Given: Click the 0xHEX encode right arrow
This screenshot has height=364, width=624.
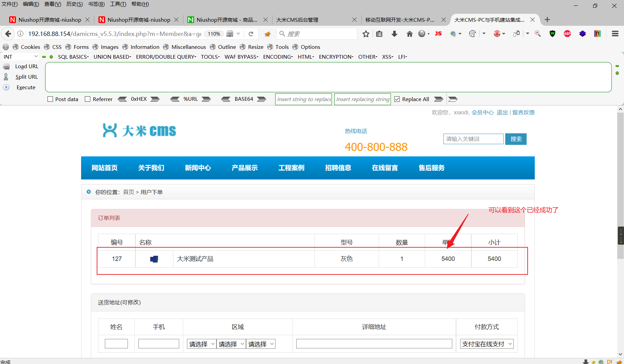Looking at the screenshot, I should [x=155, y=99].
